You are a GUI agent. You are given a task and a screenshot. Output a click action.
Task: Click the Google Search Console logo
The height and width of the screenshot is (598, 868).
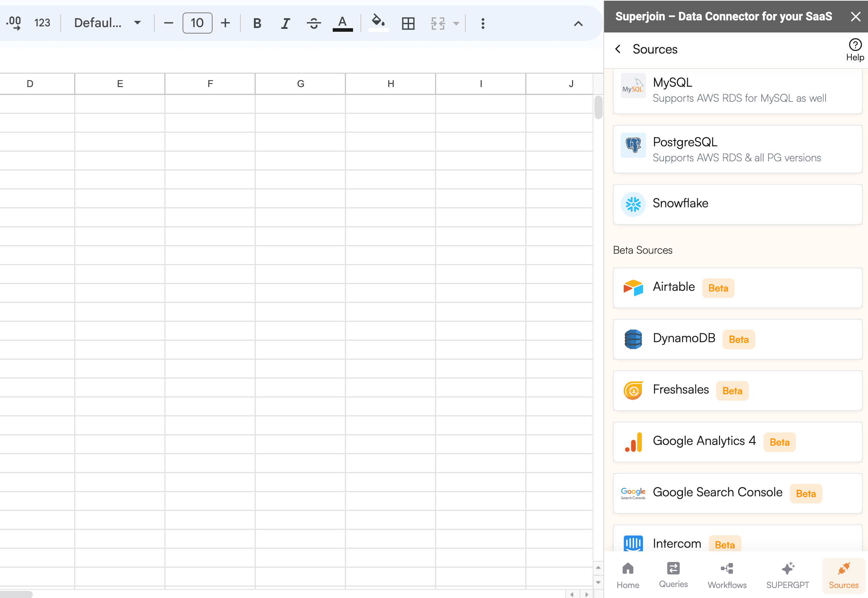[633, 493]
